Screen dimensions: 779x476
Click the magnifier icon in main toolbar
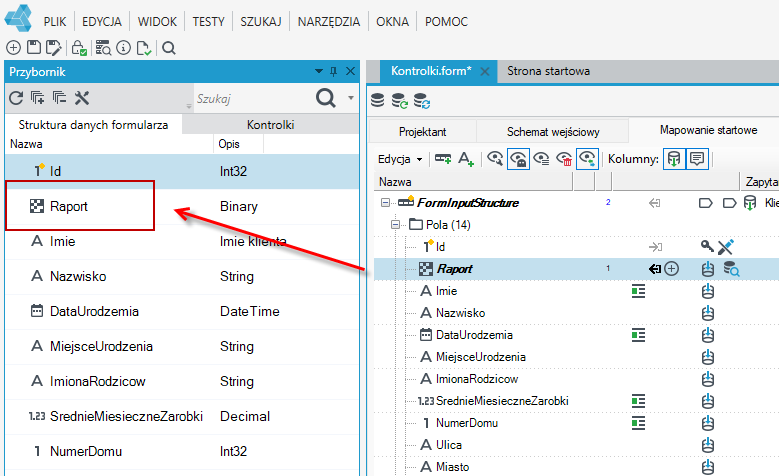click(x=169, y=48)
